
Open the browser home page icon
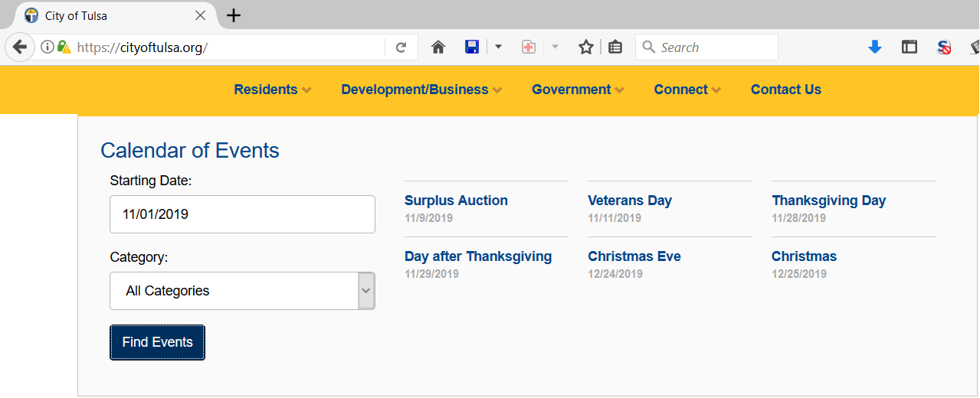click(438, 47)
